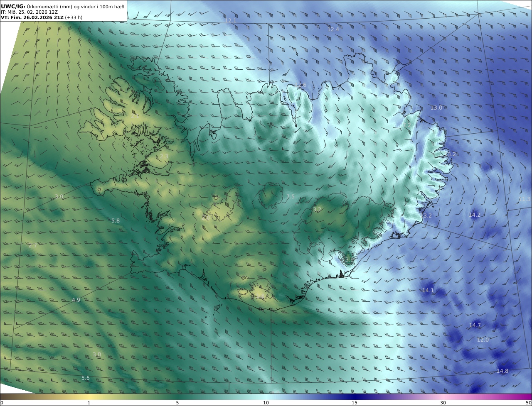Screen dimensions: 532x406
Task: Click the 14.2 precipitation value label
Action: pos(474,215)
